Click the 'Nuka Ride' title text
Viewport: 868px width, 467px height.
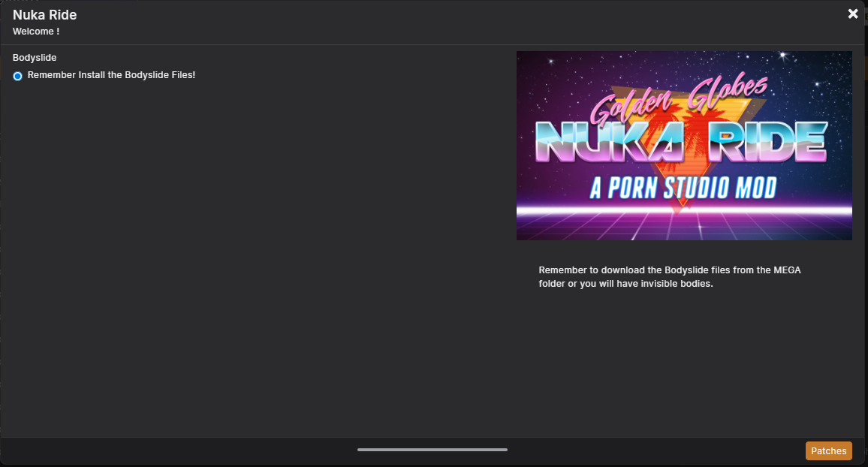tap(45, 15)
